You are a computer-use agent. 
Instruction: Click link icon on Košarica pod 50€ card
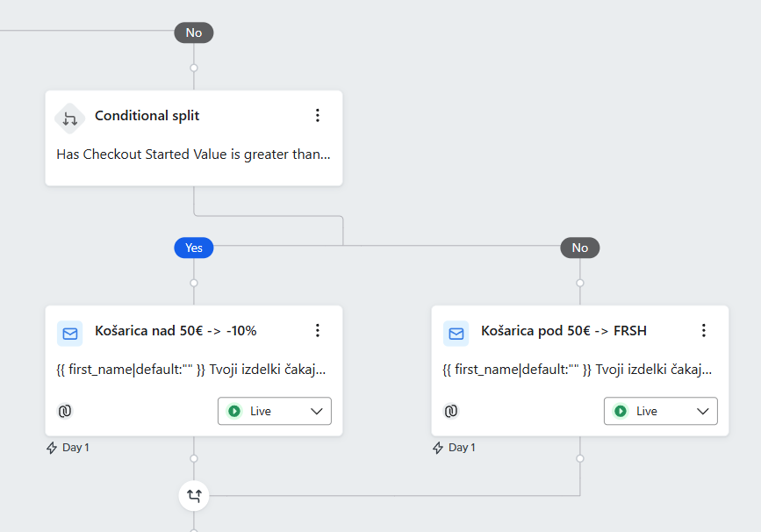click(450, 411)
